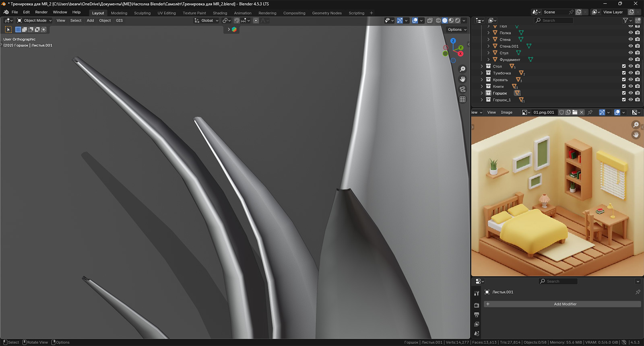Toggle X-ray mode in viewport header
This screenshot has width=644, height=346.
430,21
